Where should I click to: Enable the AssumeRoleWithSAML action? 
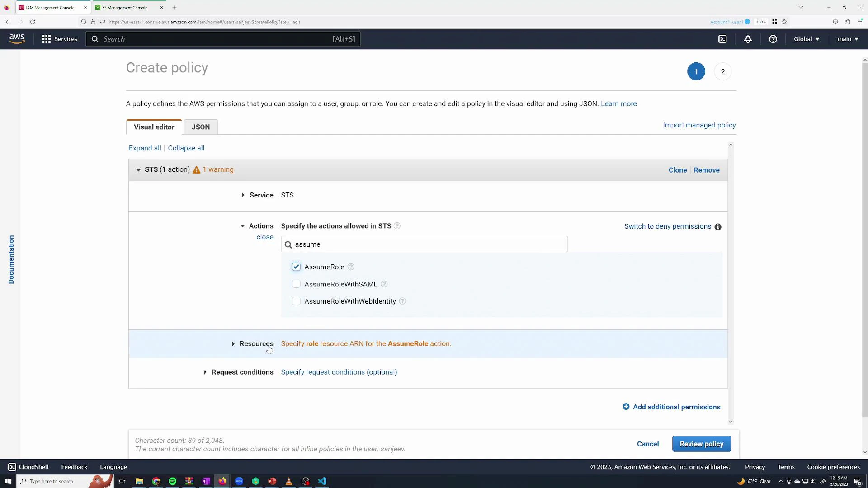[296, 284]
